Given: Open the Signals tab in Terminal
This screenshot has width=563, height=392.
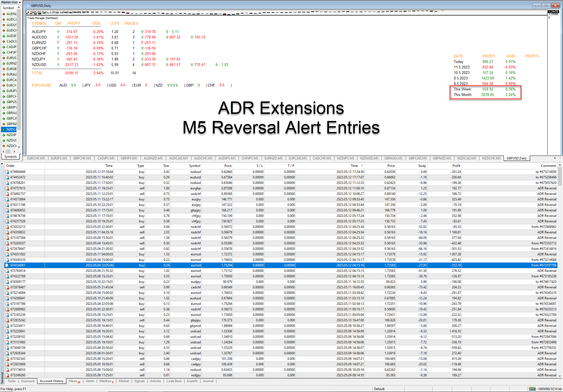Looking at the screenshot, I should pos(139,381).
